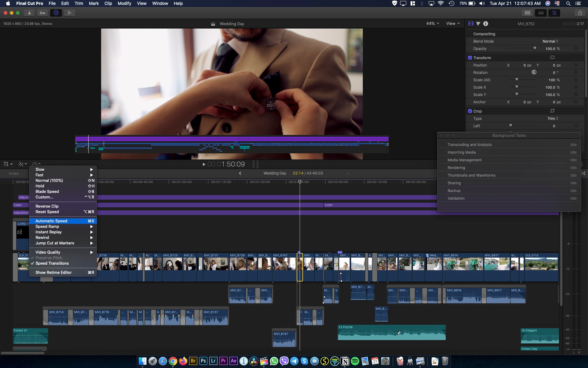
Task: Disable the Crop checkbox
Action: (x=470, y=111)
